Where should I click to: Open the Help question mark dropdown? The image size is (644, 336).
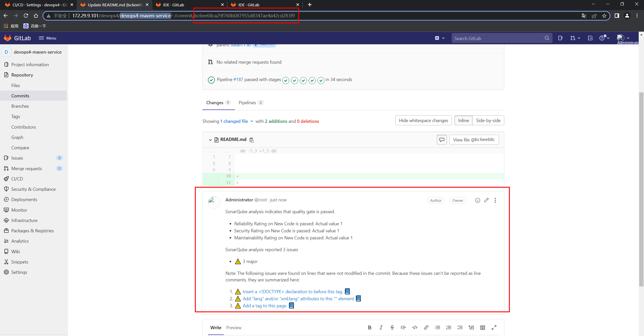click(604, 38)
